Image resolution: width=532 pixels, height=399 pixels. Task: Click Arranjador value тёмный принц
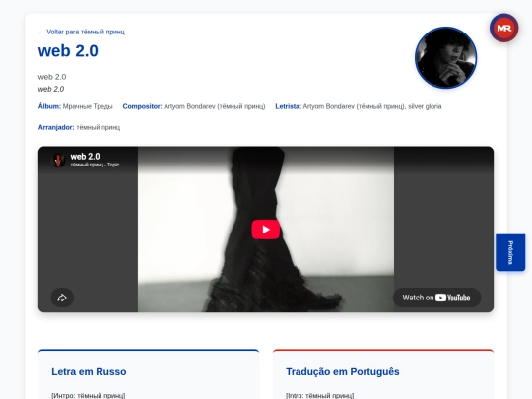point(99,127)
